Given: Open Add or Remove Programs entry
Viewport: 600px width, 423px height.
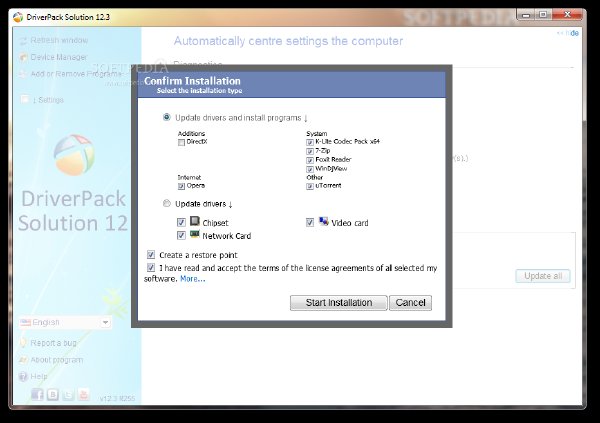Looking at the screenshot, I should pyautogui.click(x=76, y=73).
